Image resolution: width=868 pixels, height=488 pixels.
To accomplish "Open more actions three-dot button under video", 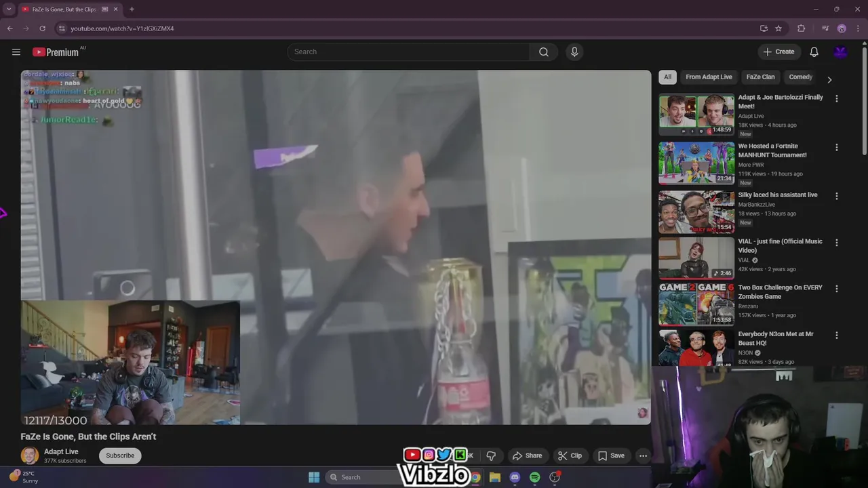I will 643,455.
